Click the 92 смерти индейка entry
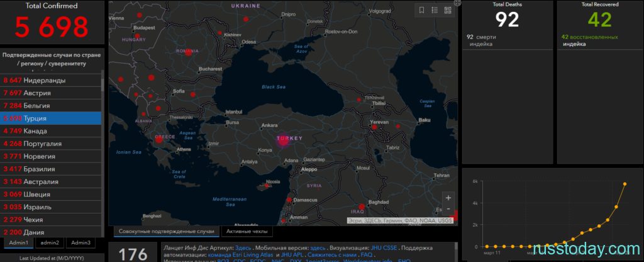The image size is (644, 262). [x=482, y=40]
